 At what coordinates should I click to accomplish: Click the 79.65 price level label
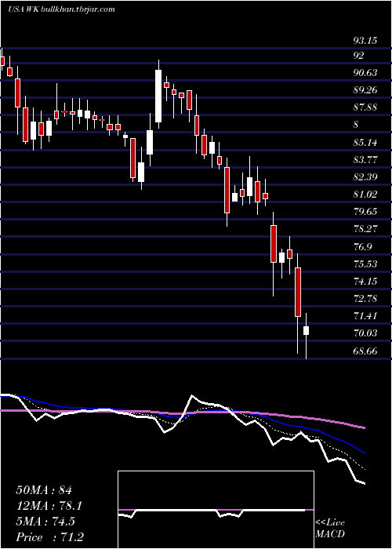point(365,212)
